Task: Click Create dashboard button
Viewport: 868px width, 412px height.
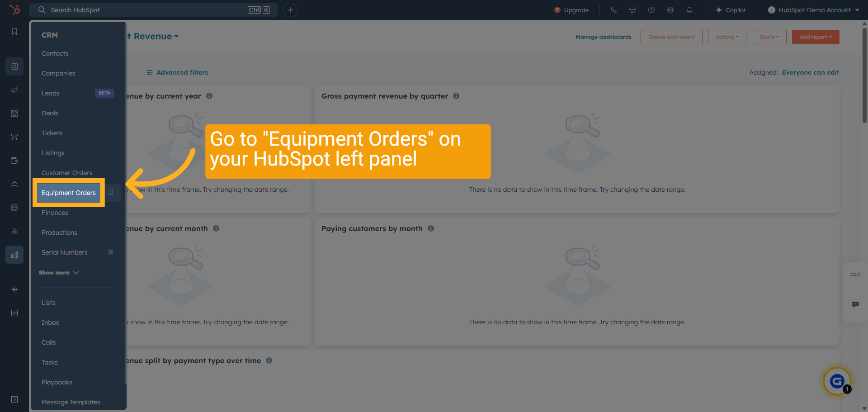Action: click(671, 37)
